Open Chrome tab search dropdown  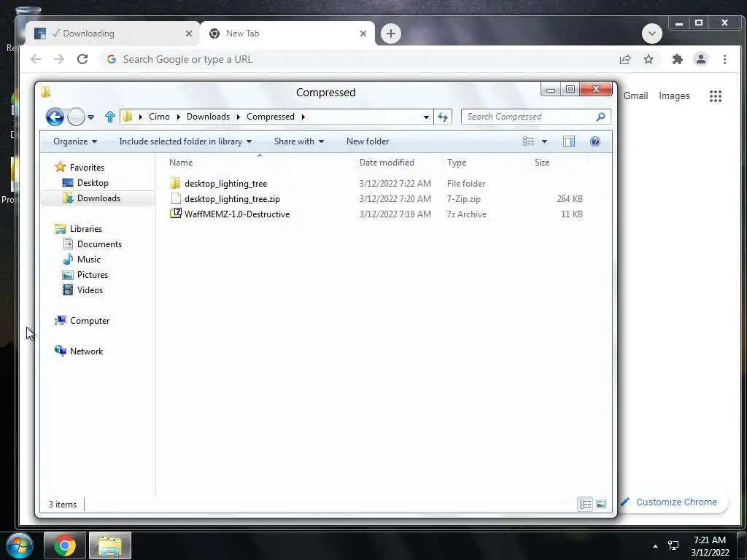(x=651, y=34)
